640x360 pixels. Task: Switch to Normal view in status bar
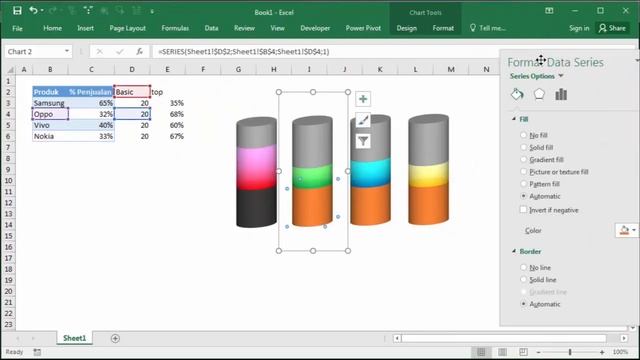click(481, 352)
